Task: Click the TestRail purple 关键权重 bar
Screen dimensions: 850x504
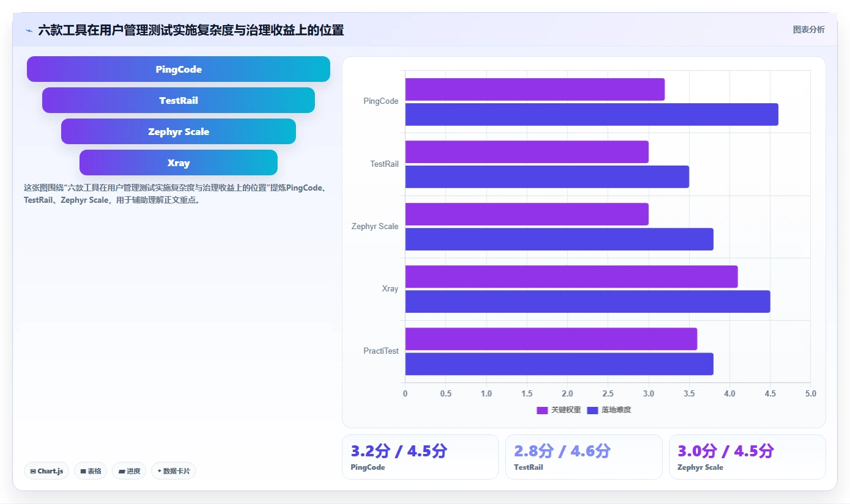Action: pyautogui.click(x=527, y=152)
